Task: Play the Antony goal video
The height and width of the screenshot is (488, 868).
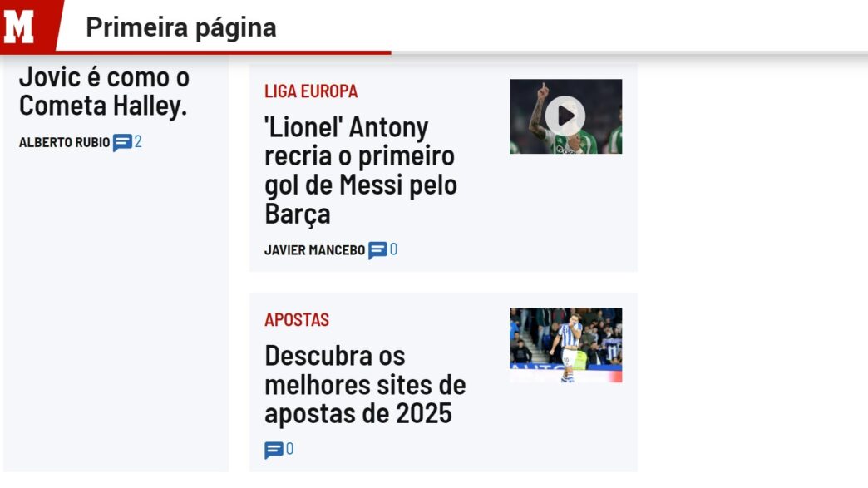Action: (565, 116)
